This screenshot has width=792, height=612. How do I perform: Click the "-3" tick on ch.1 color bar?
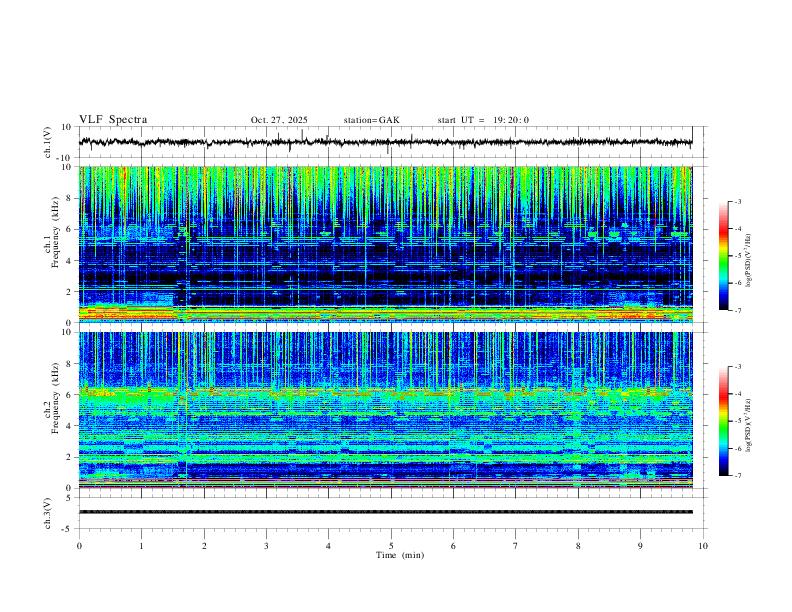737,201
